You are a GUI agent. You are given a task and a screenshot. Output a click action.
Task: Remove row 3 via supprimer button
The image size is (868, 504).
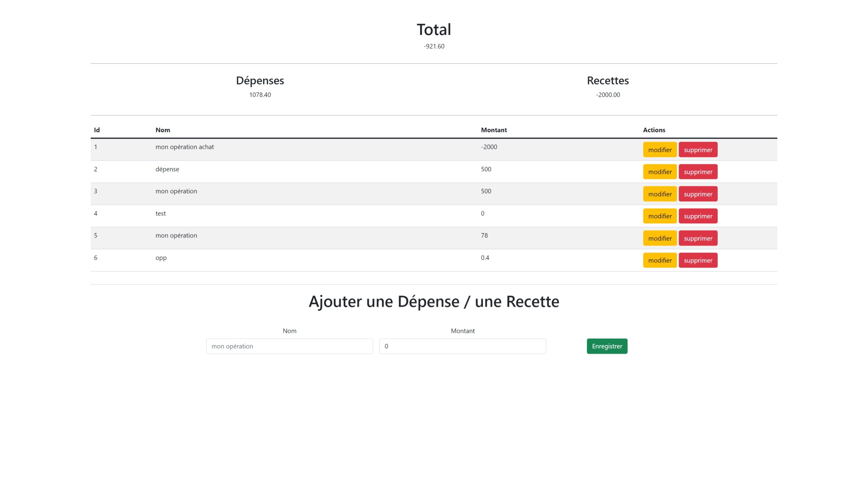coord(698,194)
